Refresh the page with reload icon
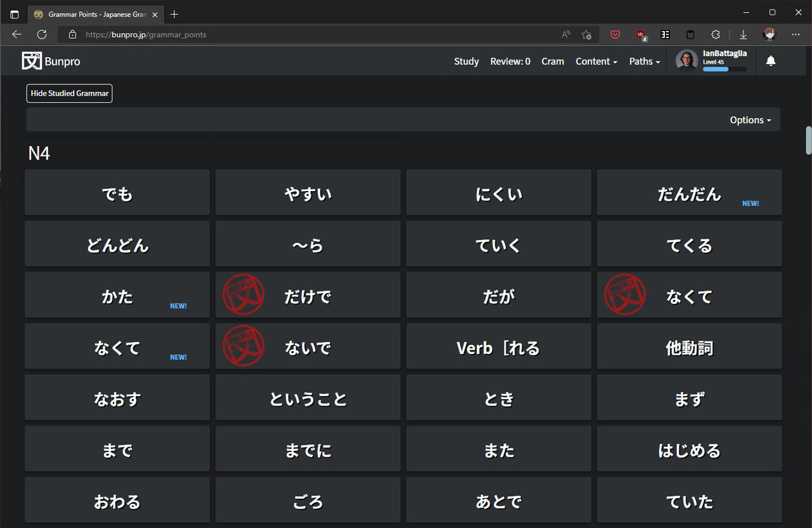Image resolution: width=812 pixels, height=528 pixels. 42,34
